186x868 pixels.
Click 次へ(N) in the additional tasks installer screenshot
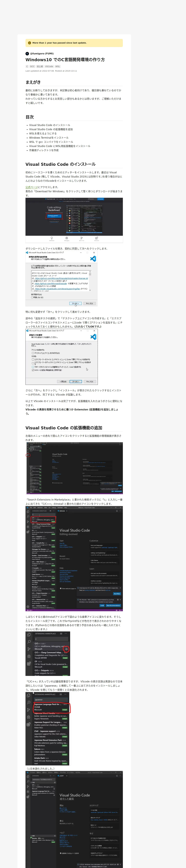click(x=76, y=382)
